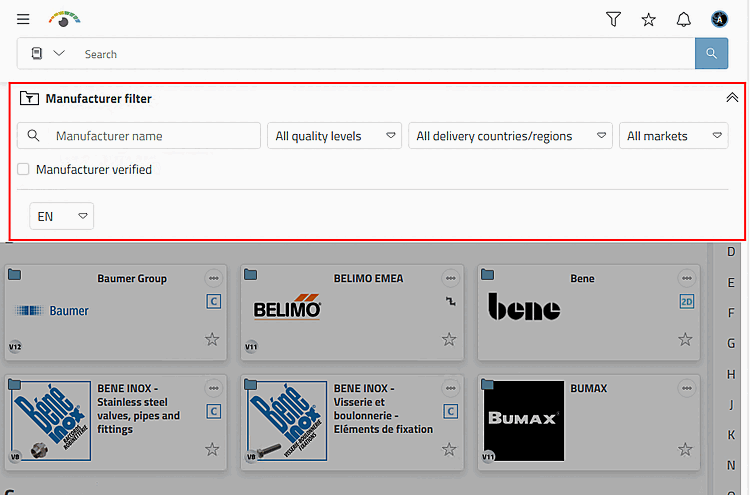Click the BUMAX black logo
The image size is (750, 495).
(x=524, y=421)
